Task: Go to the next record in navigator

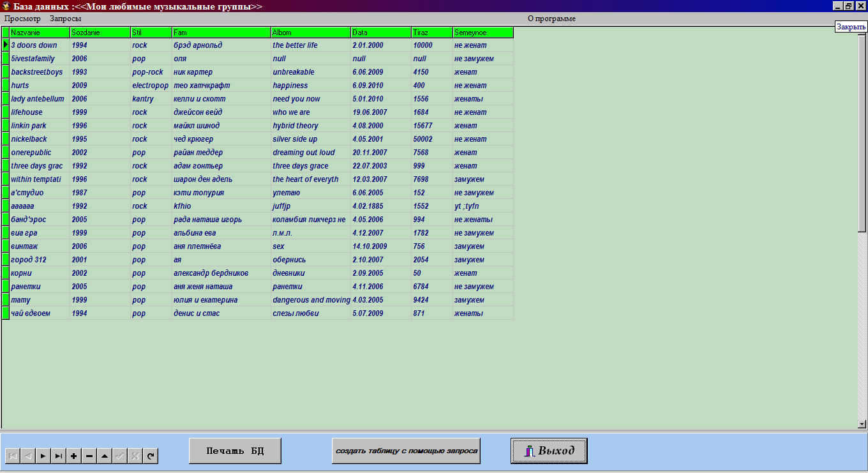Action: 43,456
